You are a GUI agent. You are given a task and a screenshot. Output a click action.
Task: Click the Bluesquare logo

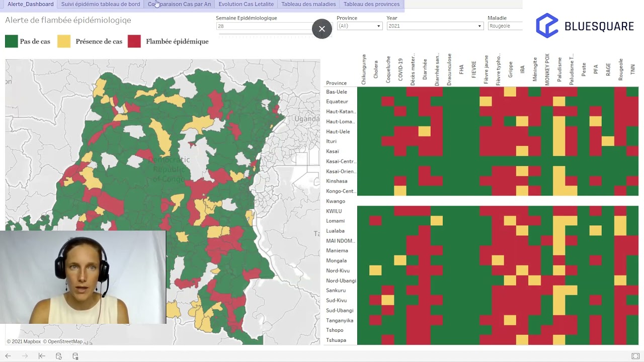tap(585, 26)
